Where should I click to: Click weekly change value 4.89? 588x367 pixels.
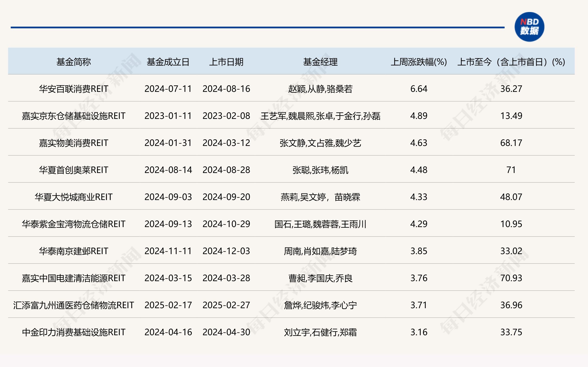[x=419, y=116]
